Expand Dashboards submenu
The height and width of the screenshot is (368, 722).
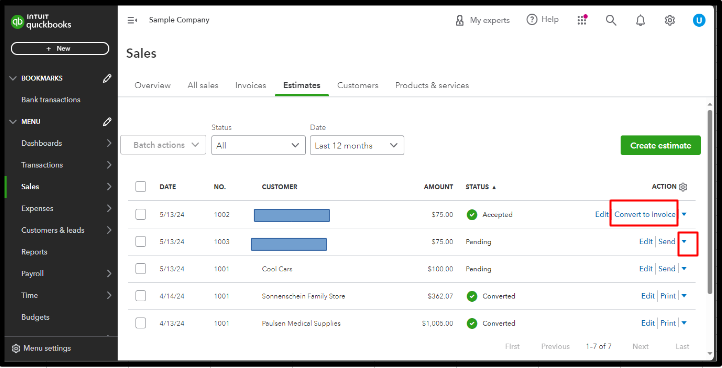109,143
